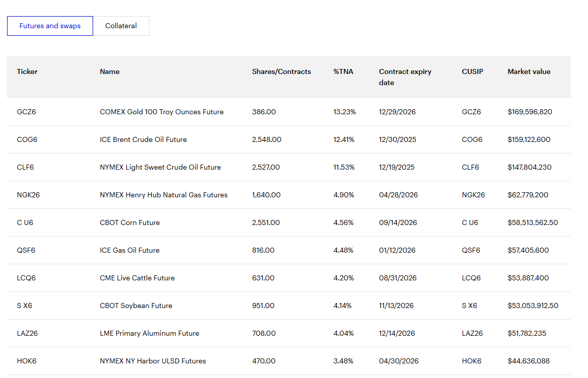Click NYMEX NY Harbor ULSD Futures name
The height and width of the screenshot is (378, 588).
coord(153,361)
